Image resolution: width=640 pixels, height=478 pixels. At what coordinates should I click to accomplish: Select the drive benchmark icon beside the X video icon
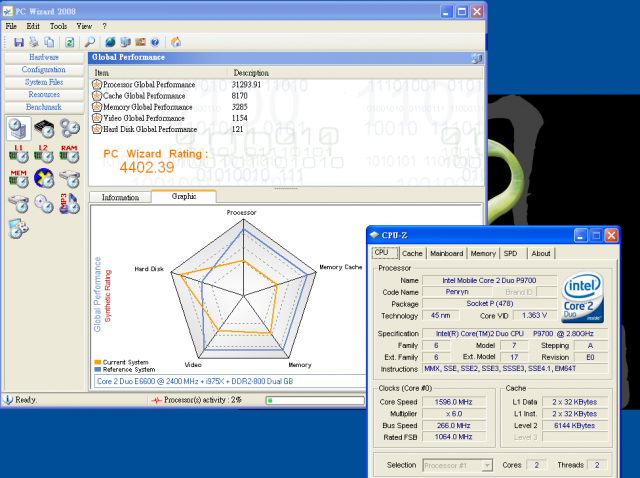tap(69, 179)
